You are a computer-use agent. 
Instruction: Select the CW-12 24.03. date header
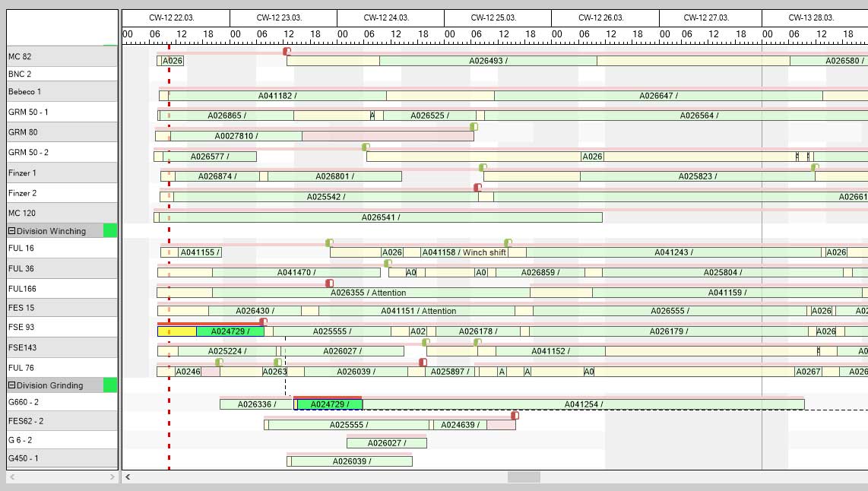(390, 17)
